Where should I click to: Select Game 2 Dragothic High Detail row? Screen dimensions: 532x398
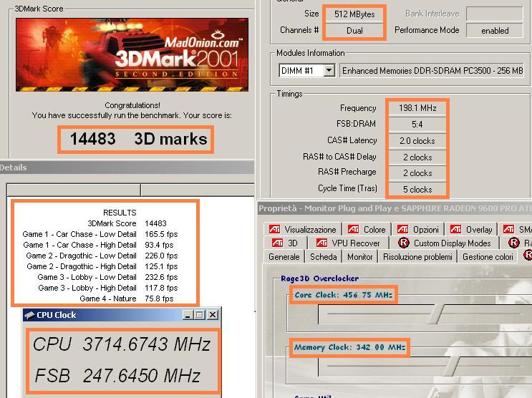[x=102, y=267]
